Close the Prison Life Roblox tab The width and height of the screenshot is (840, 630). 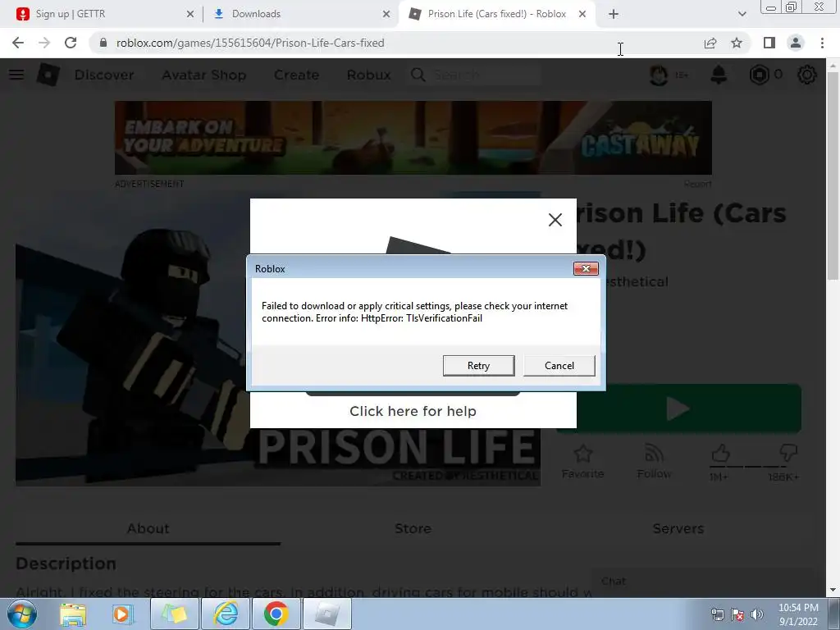tap(582, 15)
